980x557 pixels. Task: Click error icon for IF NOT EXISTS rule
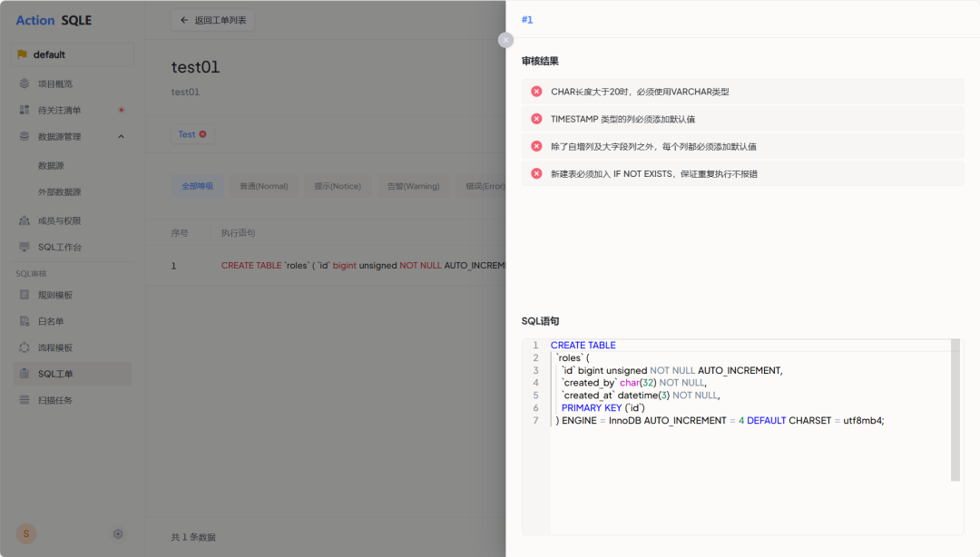(536, 174)
